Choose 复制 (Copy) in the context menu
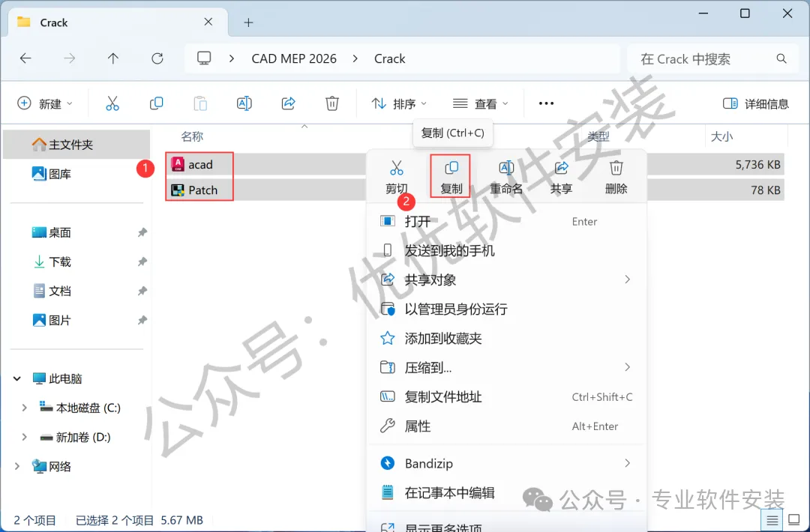Viewport: 810px width, 532px height. [451, 177]
